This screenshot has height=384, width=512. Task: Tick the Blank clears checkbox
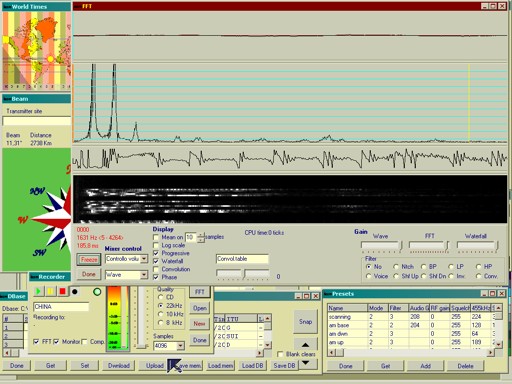pos(280,354)
